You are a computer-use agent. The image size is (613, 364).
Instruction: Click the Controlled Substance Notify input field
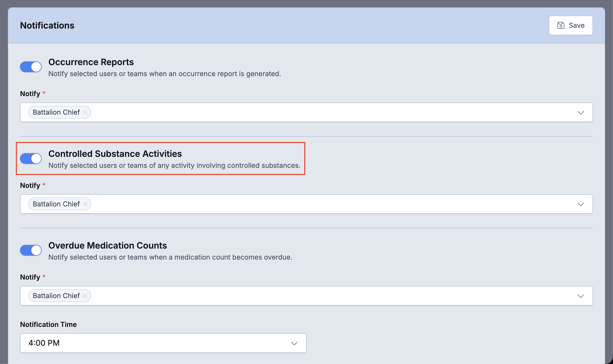pyautogui.click(x=306, y=204)
